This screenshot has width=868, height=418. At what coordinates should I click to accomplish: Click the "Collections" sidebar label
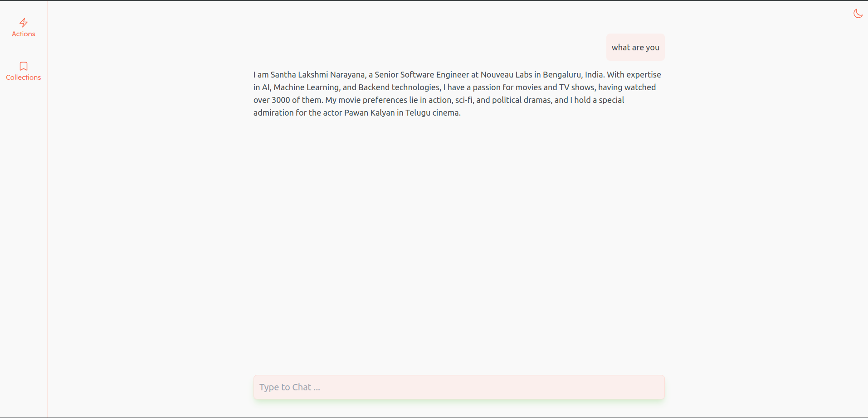point(24,78)
